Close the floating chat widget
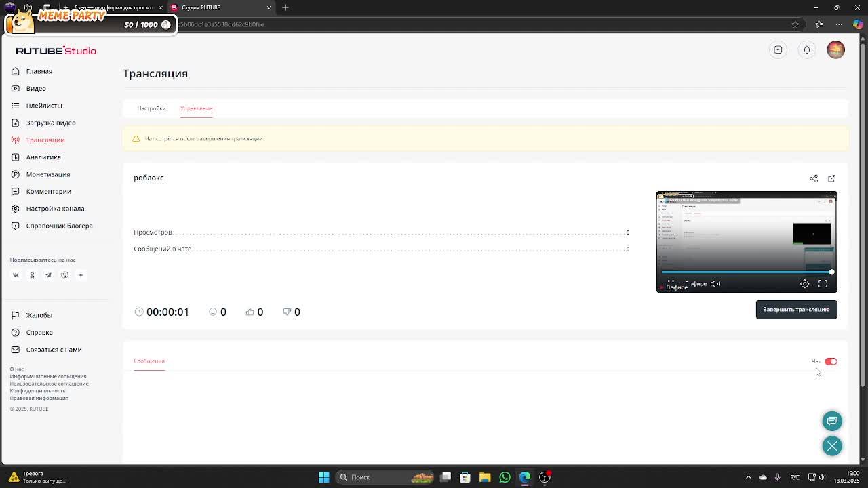This screenshot has height=488, width=868. click(832, 446)
